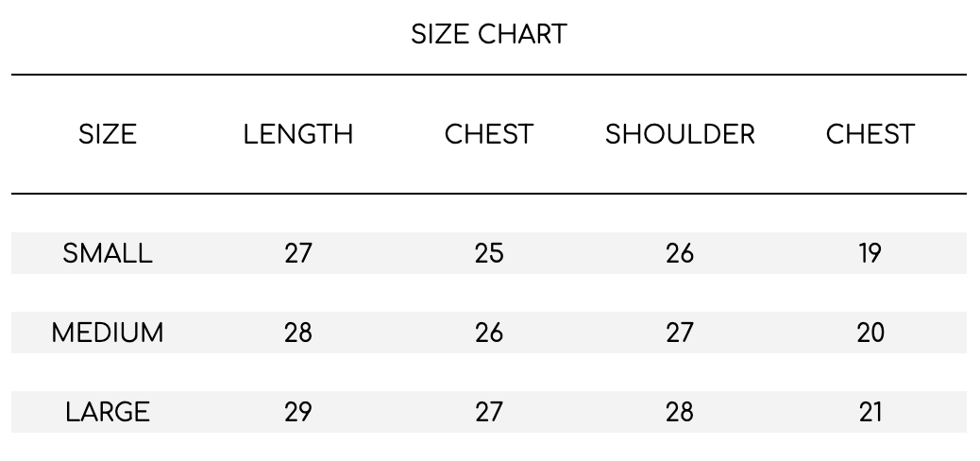Click the first CHEST column header

(x=489, y=134)
